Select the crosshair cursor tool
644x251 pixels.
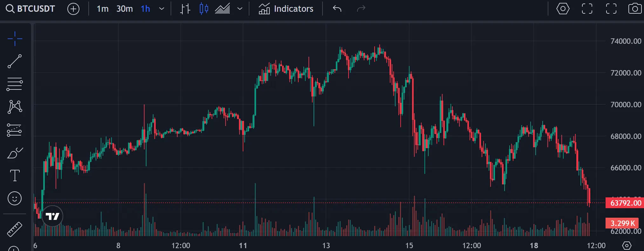click(15, 39)
